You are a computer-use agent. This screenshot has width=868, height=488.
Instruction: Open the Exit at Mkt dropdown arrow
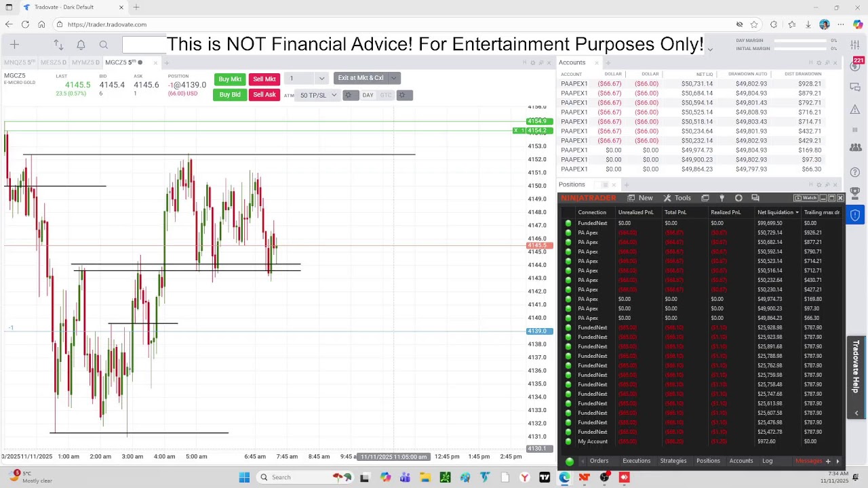394,78
